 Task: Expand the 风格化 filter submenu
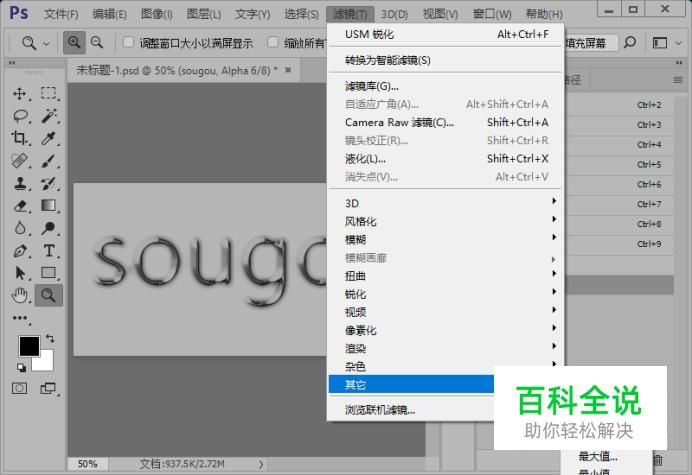tap(446, 221)
